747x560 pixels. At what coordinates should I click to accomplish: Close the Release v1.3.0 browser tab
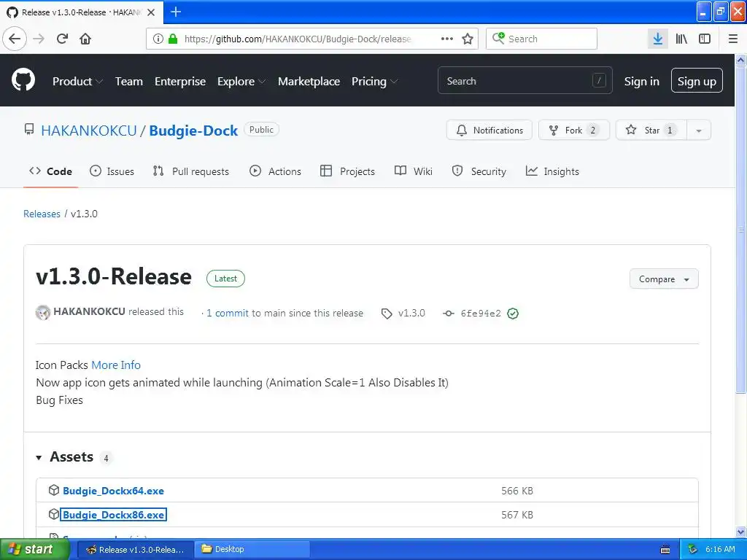click(x=151, y=12)
